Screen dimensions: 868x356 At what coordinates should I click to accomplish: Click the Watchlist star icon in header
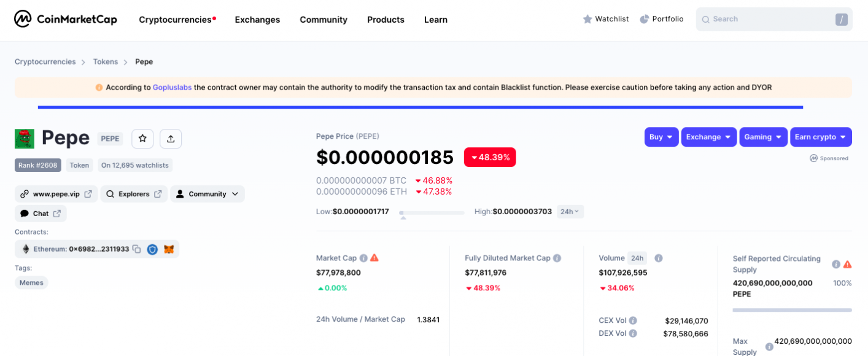pos(587,19)
